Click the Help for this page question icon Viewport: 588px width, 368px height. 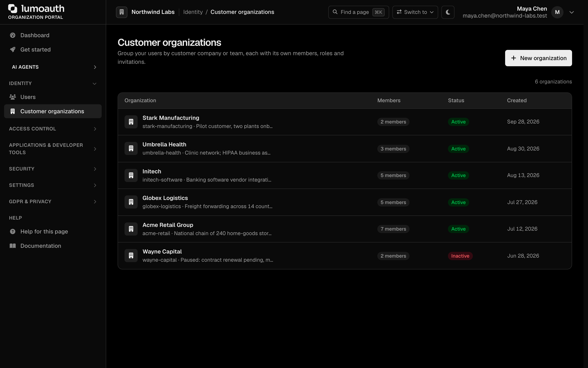point(13,231)
